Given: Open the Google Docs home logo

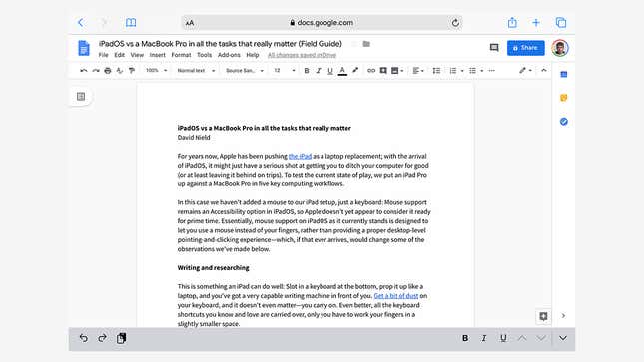Looking at the screenshot, I should 84,48.
